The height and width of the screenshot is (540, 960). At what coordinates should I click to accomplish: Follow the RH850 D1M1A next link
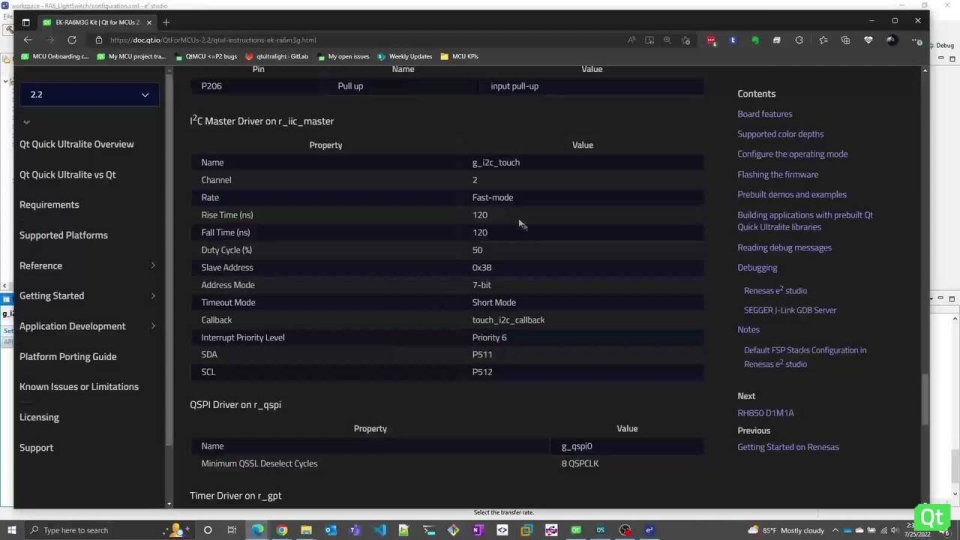(x=765, y=413)
